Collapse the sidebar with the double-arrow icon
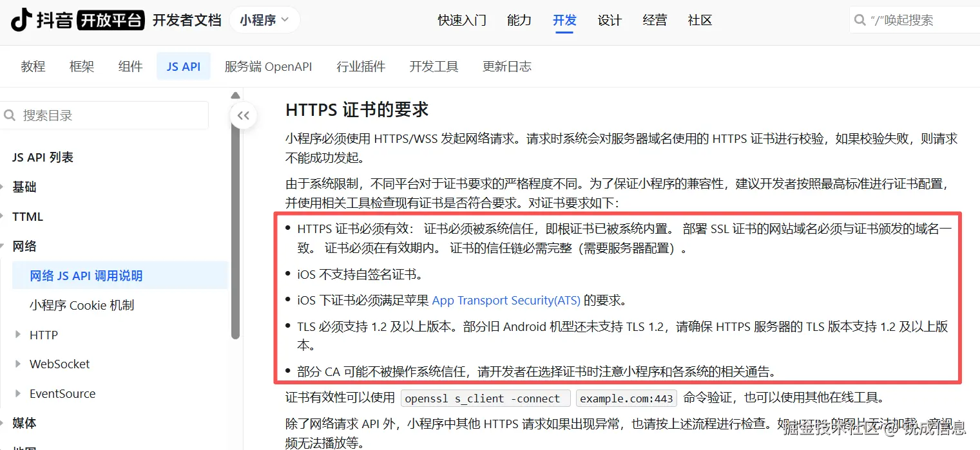Image resolution: width=980 pixels, height=450 pixels. (x=243, y=115)
